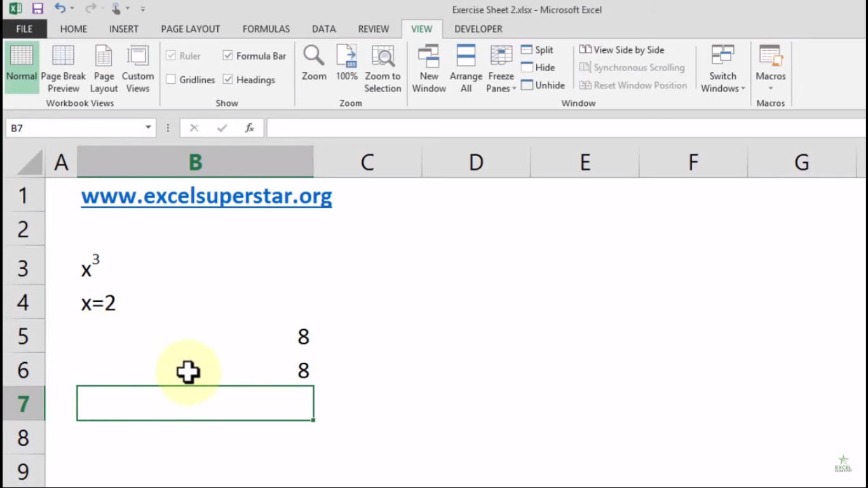The width and height of the screenshot is (868, 488).
Task: Select column B header
Action: [x=195, y=162]
